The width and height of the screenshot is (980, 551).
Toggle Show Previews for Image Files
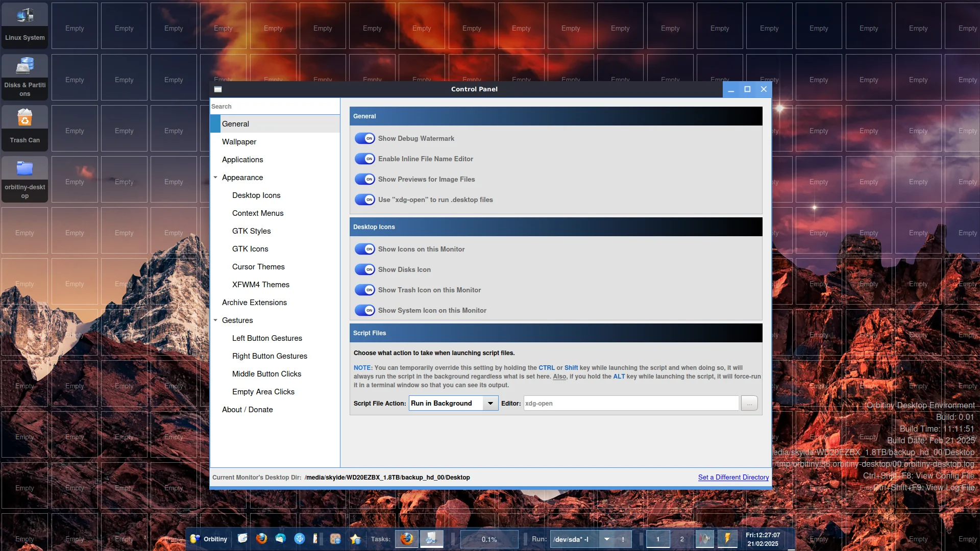[365, 179]
